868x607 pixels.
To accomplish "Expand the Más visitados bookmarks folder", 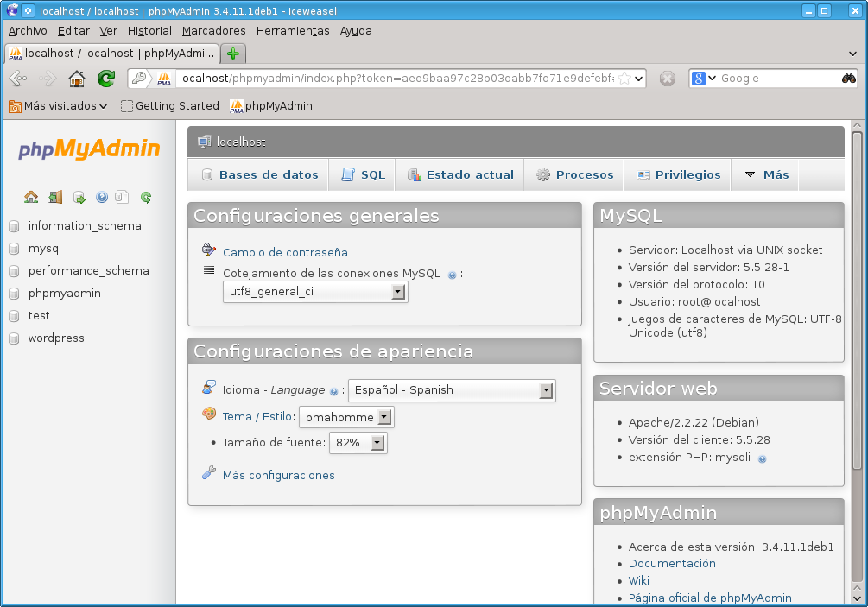I will [58, 105].
